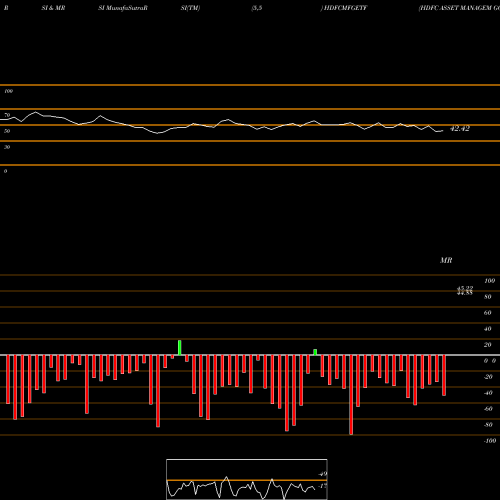The image size is (500, 500).
Task: Click the MR axis label 40
Action: click(x=487, y=329)
